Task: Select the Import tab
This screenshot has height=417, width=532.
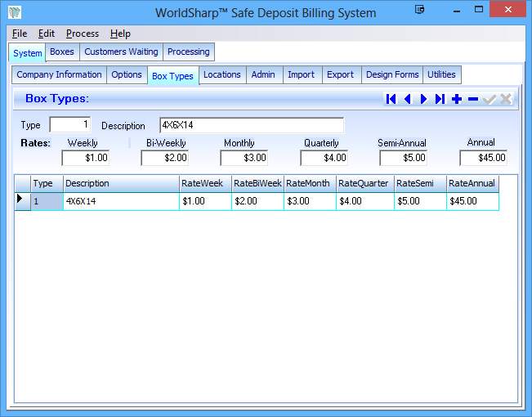Action: coord(302,74)
